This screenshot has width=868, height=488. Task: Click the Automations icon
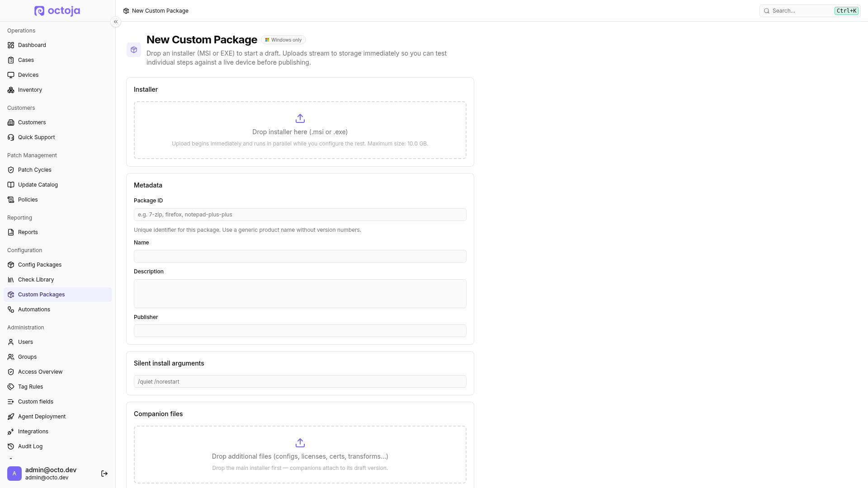11,310
